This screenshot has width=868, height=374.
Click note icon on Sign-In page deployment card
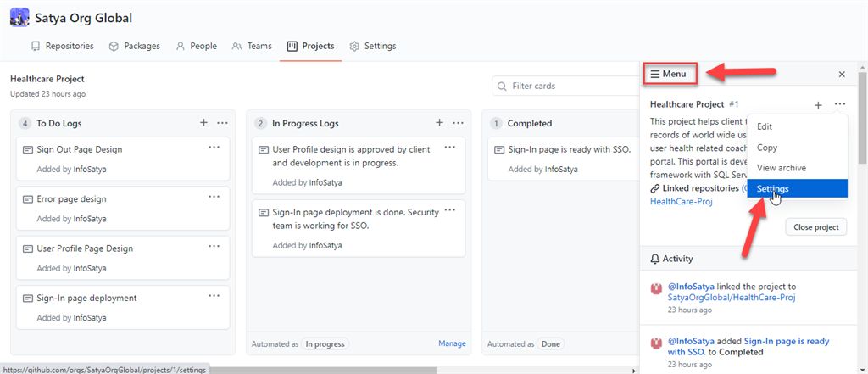[28, 298]
